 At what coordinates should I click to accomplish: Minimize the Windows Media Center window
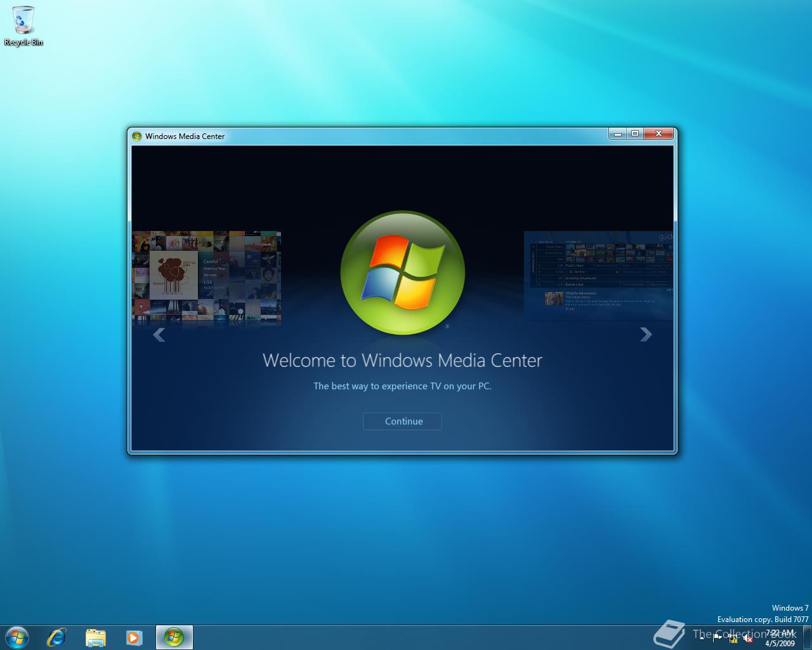(617, 133)
